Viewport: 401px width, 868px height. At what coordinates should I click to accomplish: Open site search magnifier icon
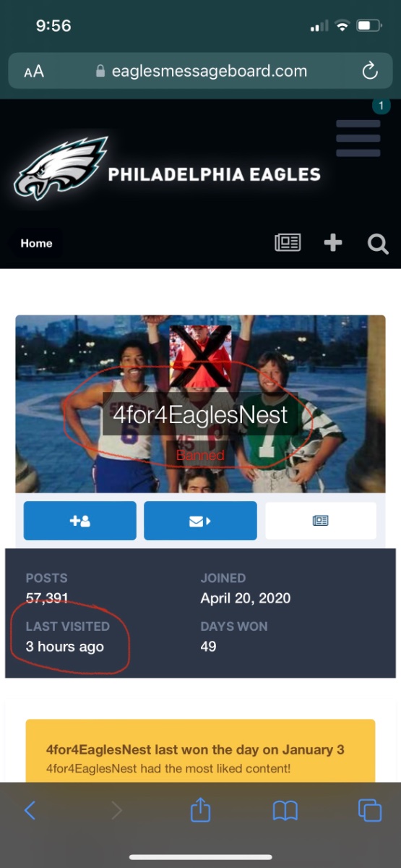(x=378, y=244)
